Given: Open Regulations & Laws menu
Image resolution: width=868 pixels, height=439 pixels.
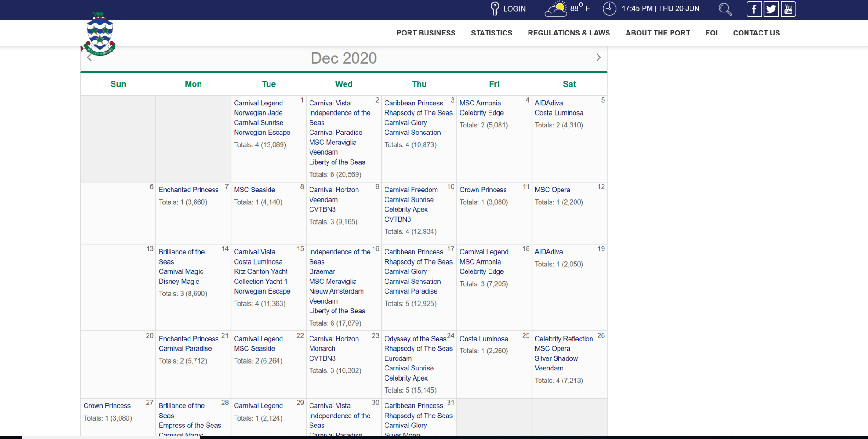Looking at the screenshot, I should pyautogui.click(x=569, y=33).
